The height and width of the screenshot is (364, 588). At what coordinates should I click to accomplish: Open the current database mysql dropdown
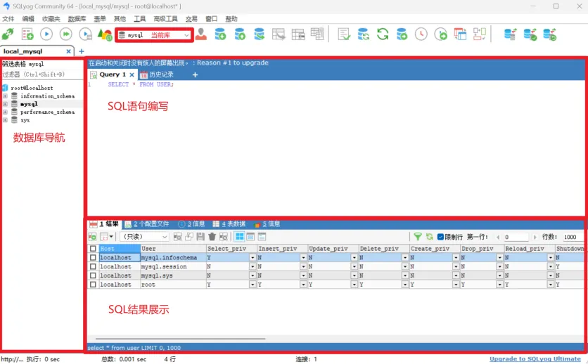pos(154,35)
